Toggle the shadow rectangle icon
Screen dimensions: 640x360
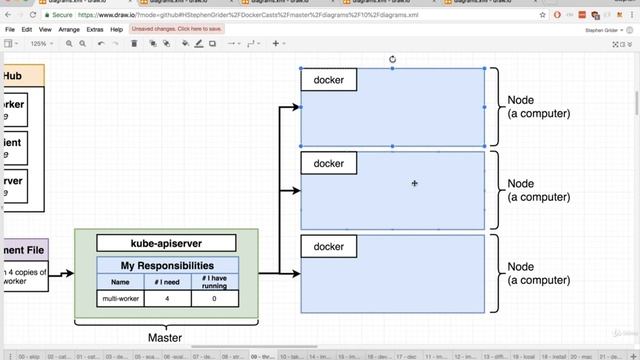click(212, 43)
